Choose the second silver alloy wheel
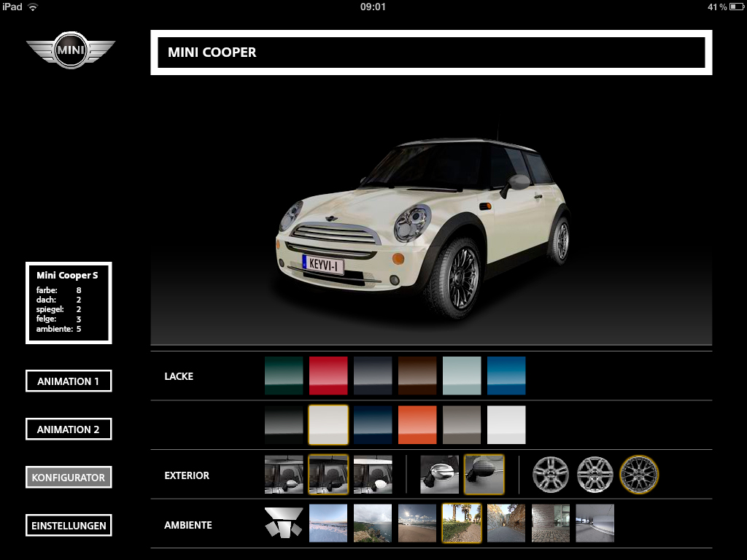Screen dimensions: 747x560 tap(595, 474)
